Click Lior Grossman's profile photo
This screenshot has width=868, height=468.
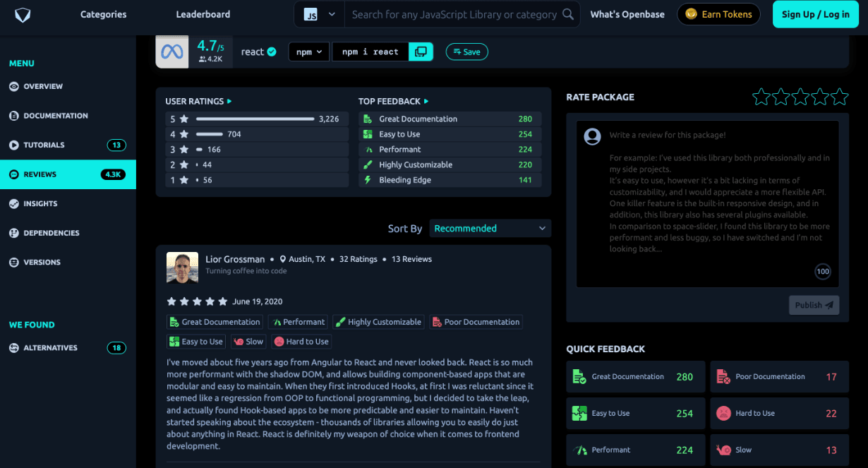(182, 268)
